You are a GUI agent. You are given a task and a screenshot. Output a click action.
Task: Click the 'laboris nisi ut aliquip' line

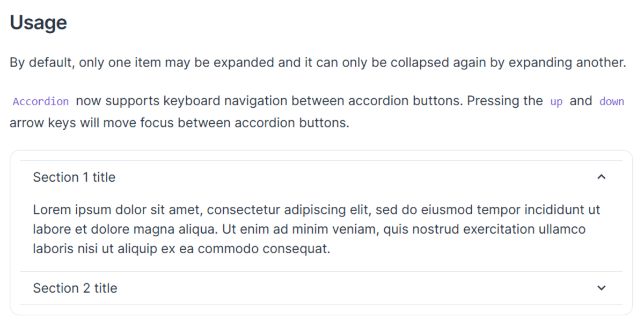97,249
